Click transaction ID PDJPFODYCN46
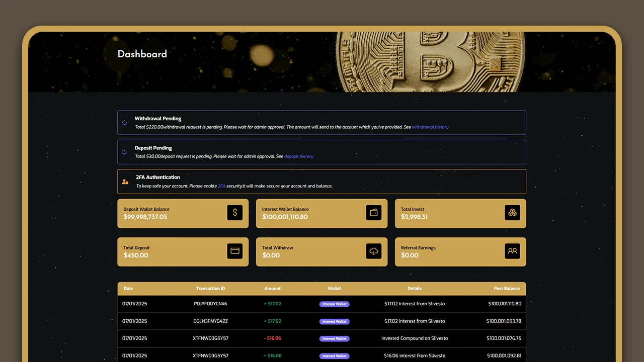The width and height of the screenshot is (644, 362). pyautogui.click(x=210, y=304)
